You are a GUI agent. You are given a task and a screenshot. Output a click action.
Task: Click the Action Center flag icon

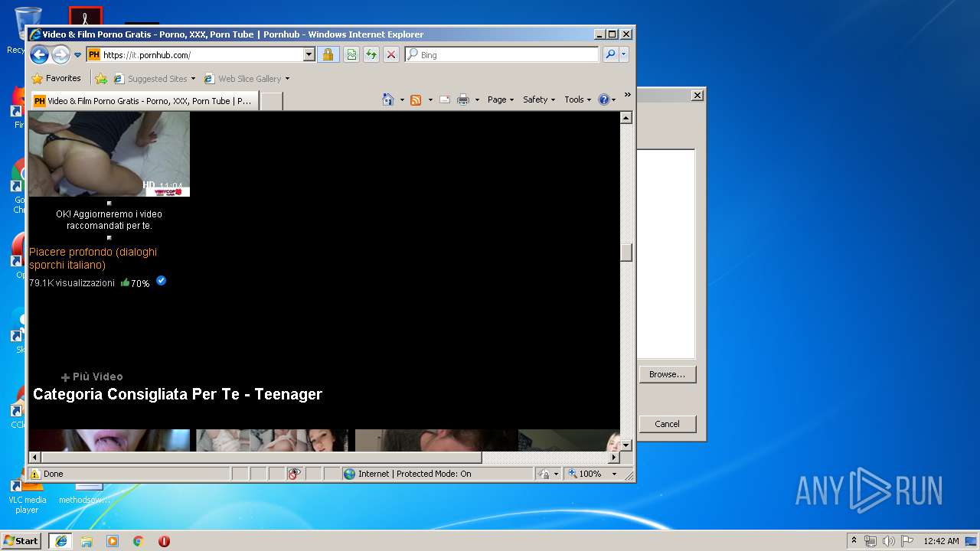point(907,541)
